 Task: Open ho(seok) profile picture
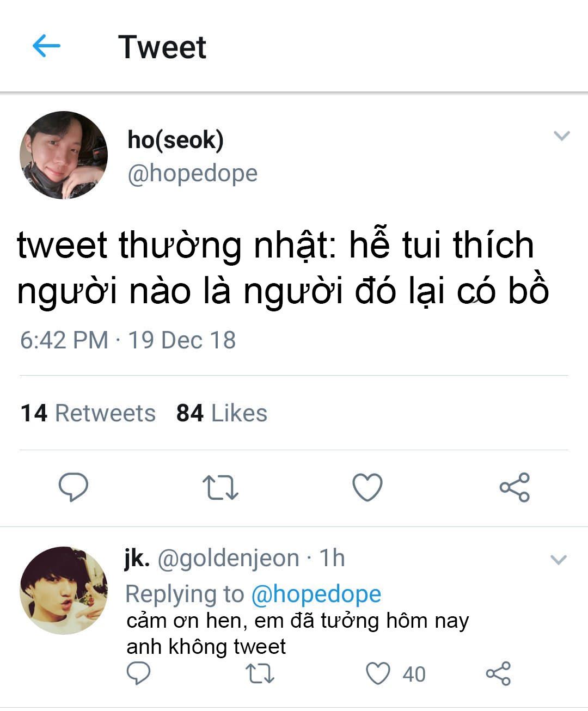click(x=64, y=155)
